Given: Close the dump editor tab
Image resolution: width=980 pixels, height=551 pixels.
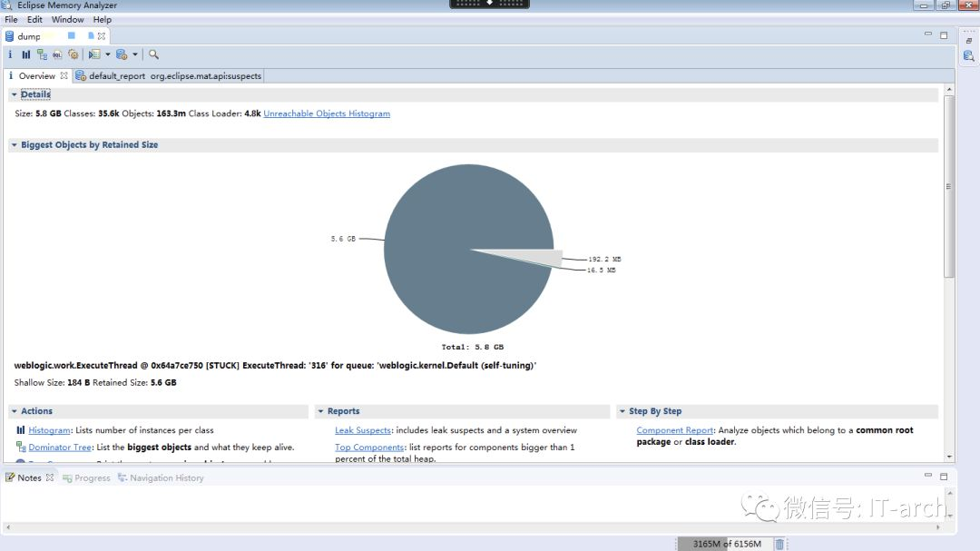Looking at the screenshot, I should point(102,36).
